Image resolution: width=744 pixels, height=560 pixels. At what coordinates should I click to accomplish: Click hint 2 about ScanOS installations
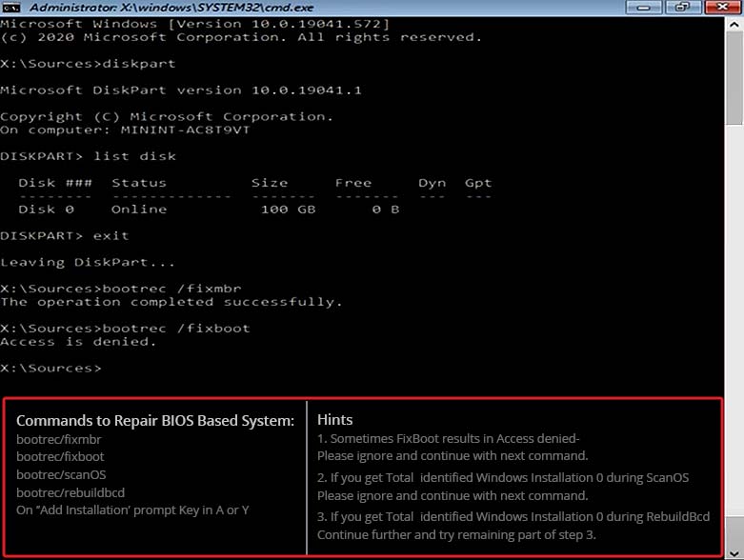[x=503, y=487]
